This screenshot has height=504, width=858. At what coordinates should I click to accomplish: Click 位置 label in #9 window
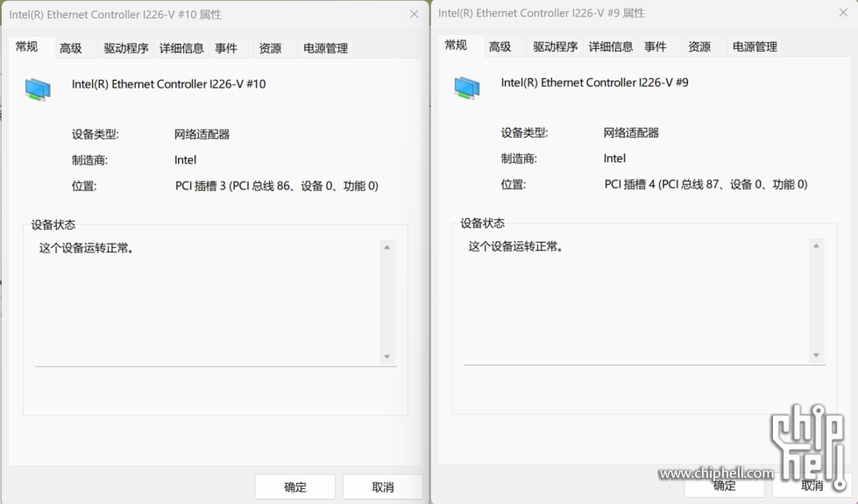514,184
